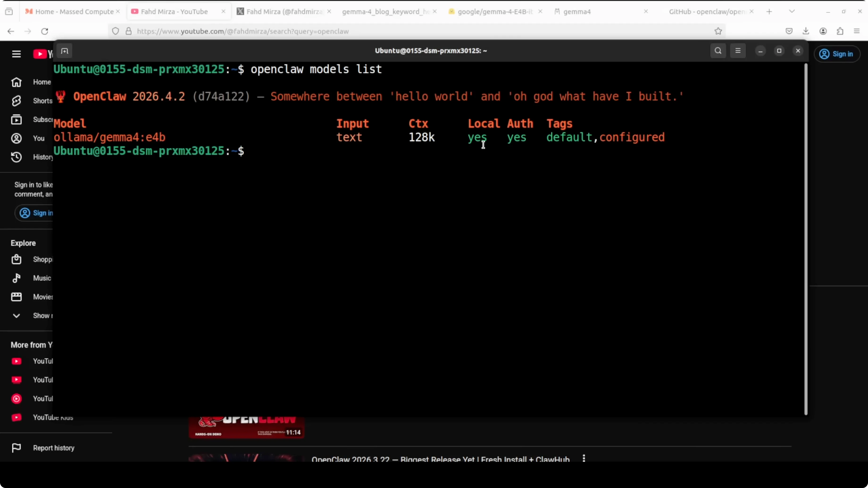Click the new terminal tab icon

pos(64,51)
